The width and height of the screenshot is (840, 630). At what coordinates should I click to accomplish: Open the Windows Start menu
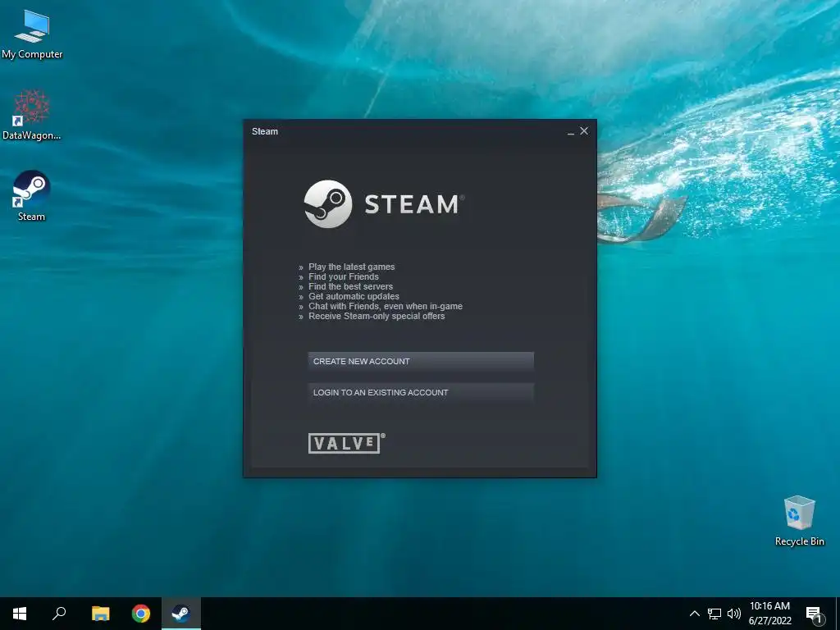tap(20, 614)
